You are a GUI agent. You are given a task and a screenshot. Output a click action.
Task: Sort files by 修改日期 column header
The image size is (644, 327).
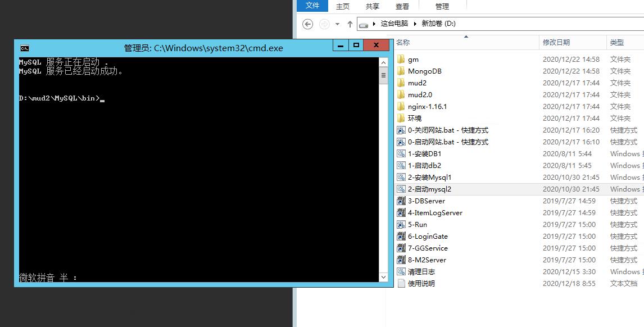click(556, 42)
